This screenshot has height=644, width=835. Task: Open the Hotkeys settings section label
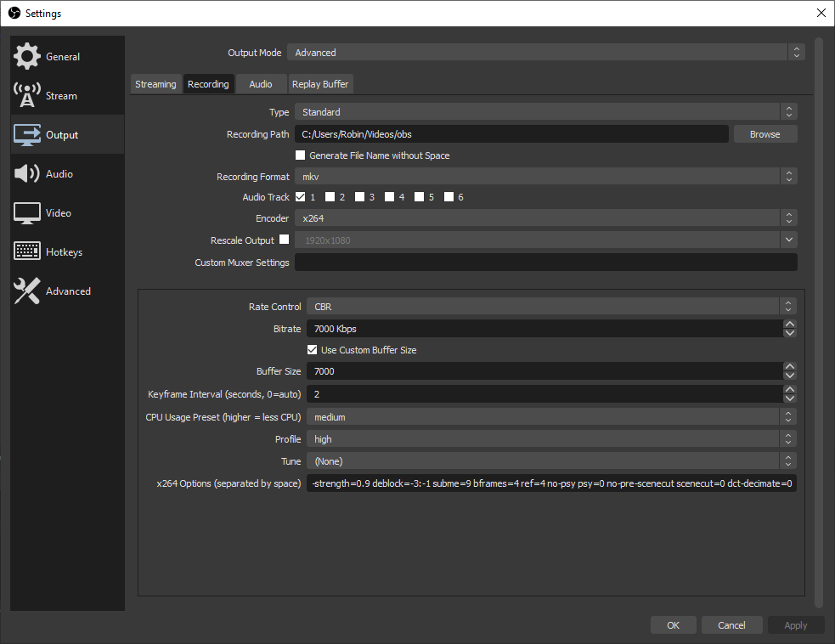coord(64,252)
